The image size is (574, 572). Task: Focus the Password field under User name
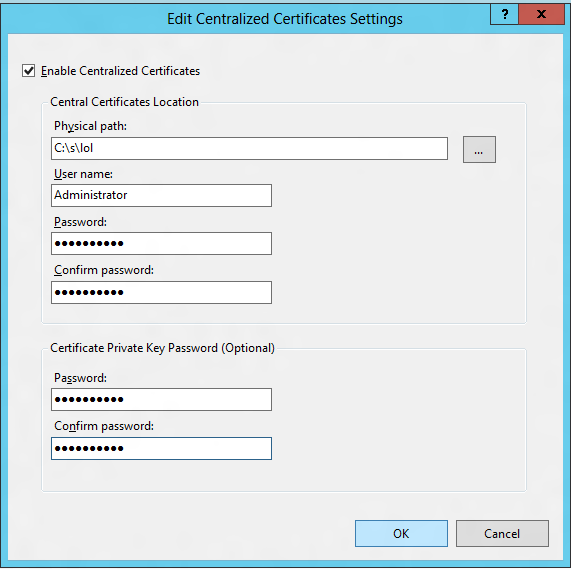[161, 243]
